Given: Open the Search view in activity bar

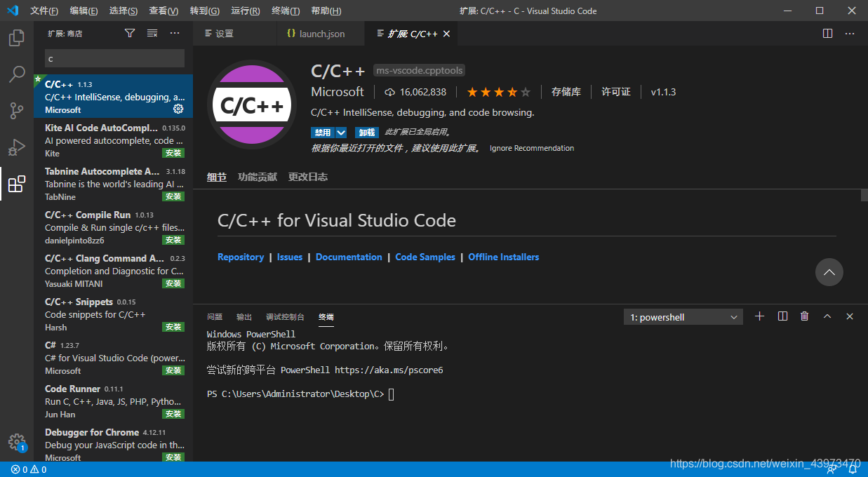Looking at the screenshot, I should point(17,74).
